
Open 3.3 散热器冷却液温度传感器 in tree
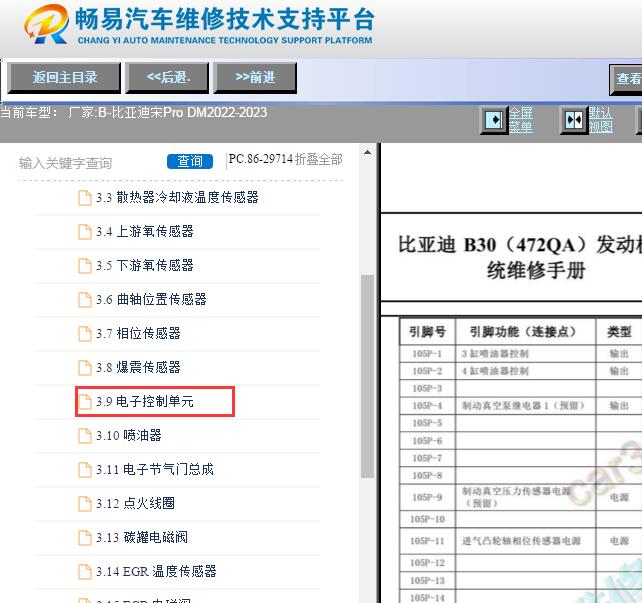point(177,198)
